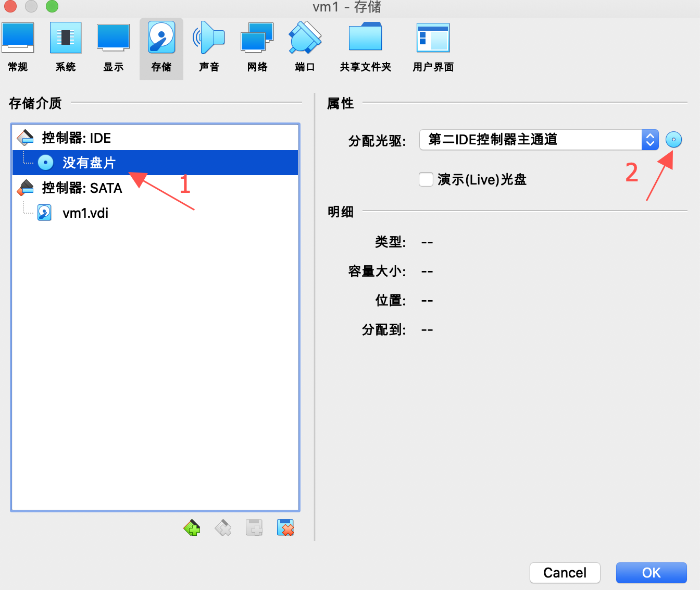The width and height of the screenshot is (700, 590).
Task: Confirm settings with the OK button
Action: [x=651, y=573]
